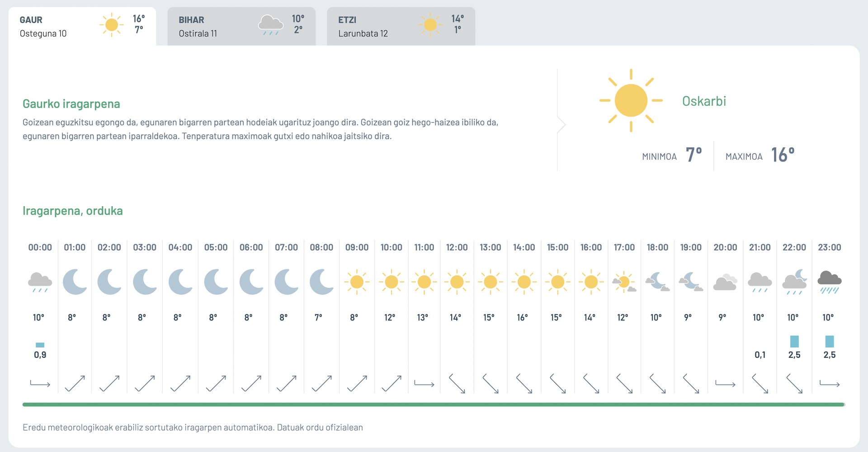
Task: Click the wind arrow at 23:00
Action: (x=830, y=384)
